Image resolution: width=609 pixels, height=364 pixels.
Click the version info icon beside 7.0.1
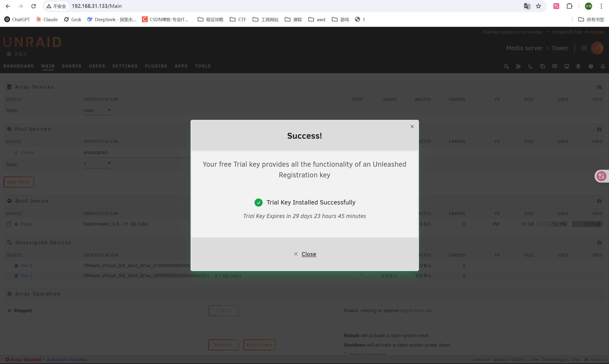(9, 54)
